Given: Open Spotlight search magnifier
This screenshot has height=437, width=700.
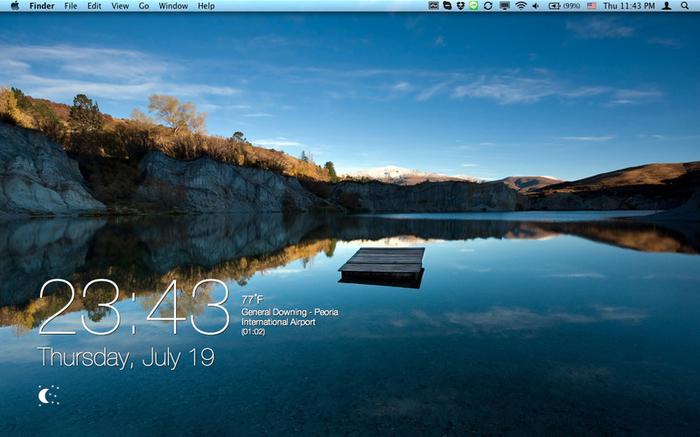Looking at the screenshot, I should (684, 6).
